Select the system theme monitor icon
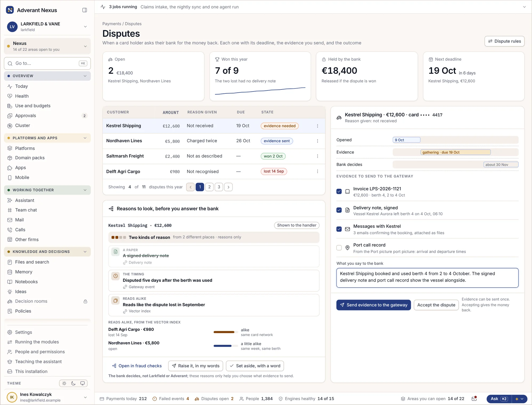532x405 pixels. tap(82, 383)
